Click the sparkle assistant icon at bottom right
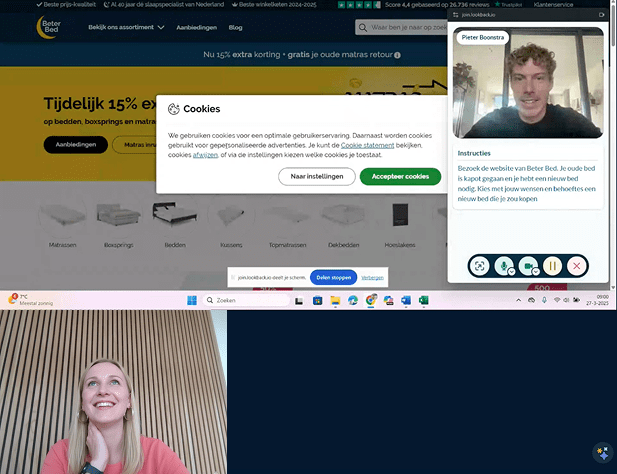The height and width of the screenshot is (474, 617). coord(602,453)
